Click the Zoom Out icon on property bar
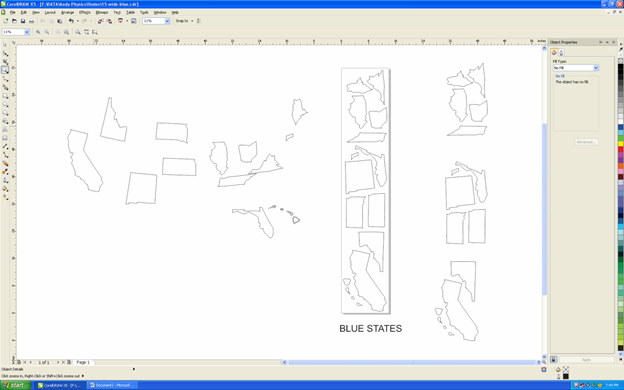The image size is (624, 390). pos(47,32)
